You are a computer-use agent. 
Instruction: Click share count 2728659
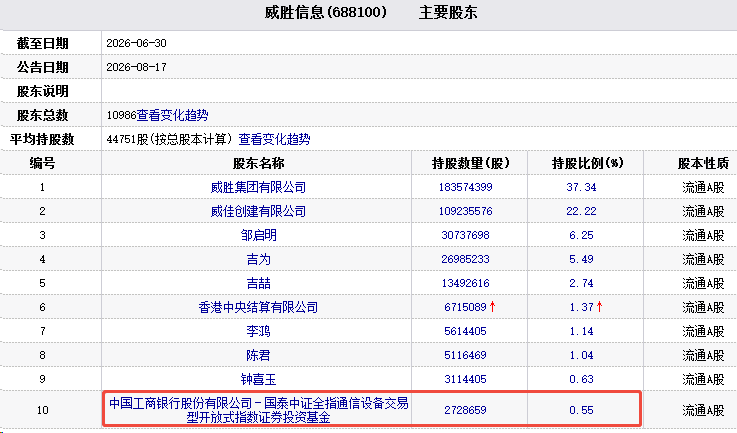(465, 410)
